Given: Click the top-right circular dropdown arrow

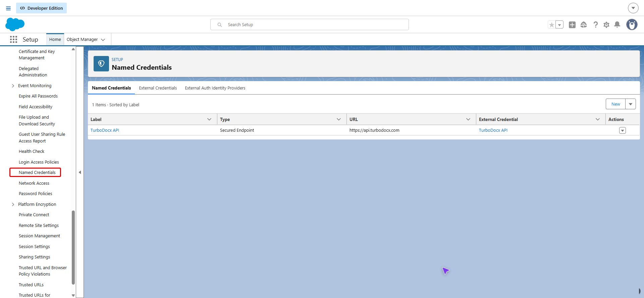Looking at the screenshot, I should (633, 8).
